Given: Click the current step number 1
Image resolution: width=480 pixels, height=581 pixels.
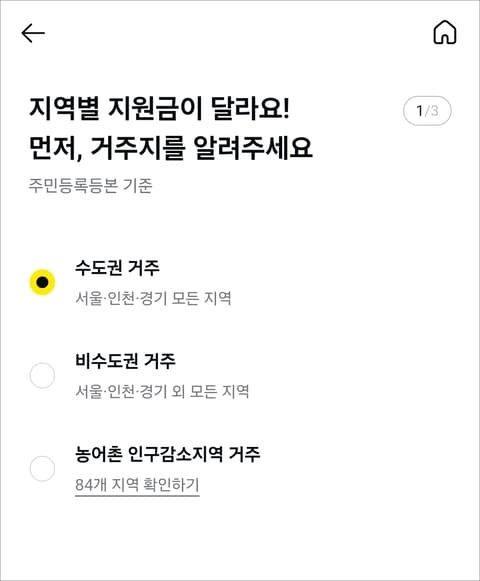Looking at the screenshot, I should [x=420, y=111].
